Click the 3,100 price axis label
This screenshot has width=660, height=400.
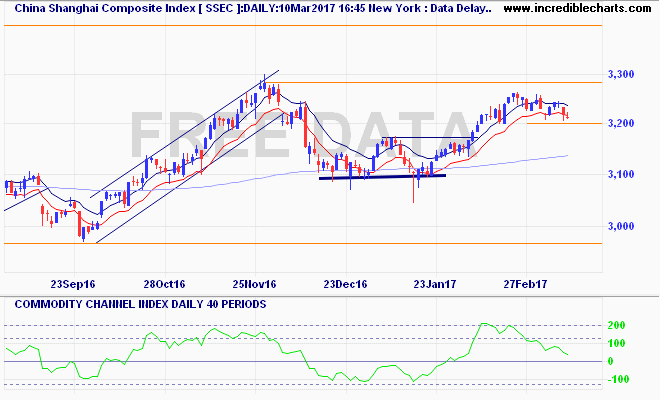621,175
